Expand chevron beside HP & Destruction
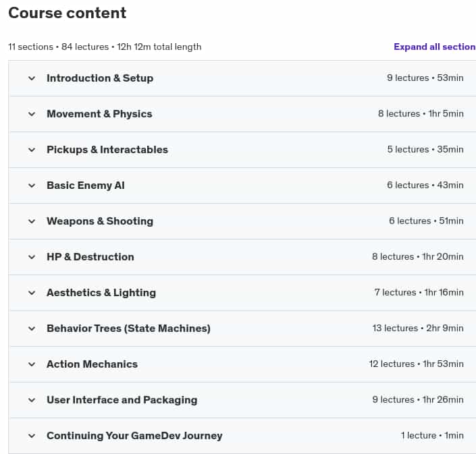This screenshot has width=476, height=454. (32, 257)
